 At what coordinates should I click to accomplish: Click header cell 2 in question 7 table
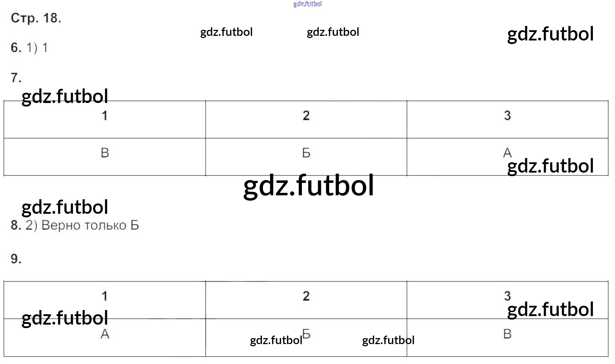[x=306, y=116]
